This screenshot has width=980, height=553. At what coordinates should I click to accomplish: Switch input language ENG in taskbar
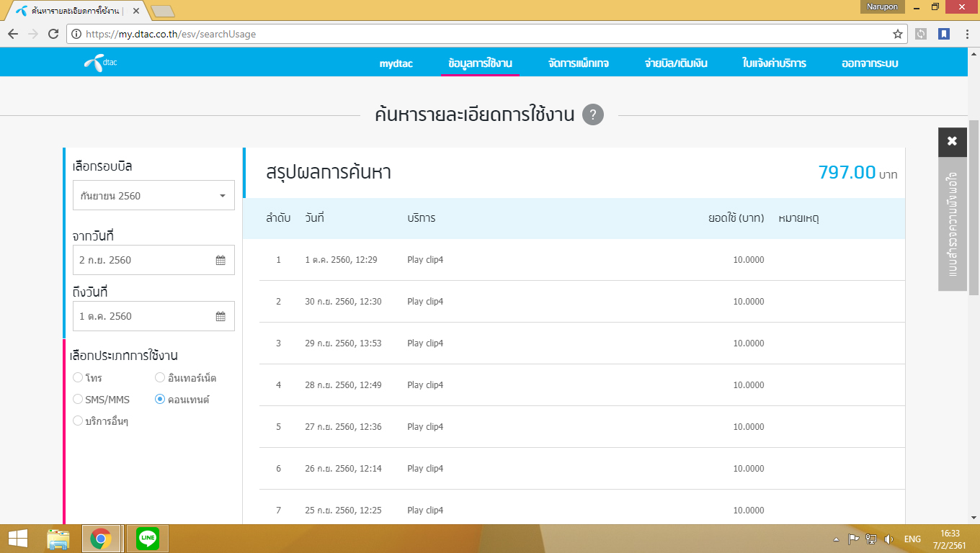912,539
